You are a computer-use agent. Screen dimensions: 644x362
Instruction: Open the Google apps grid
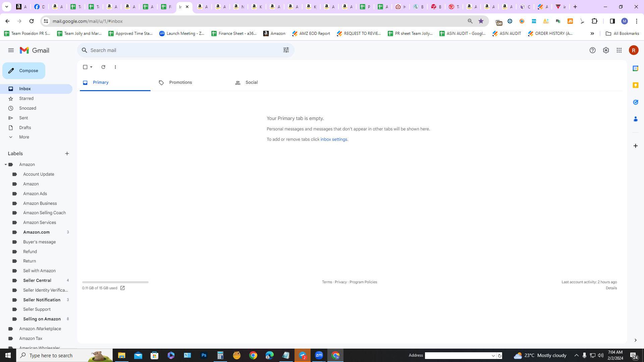619,50
